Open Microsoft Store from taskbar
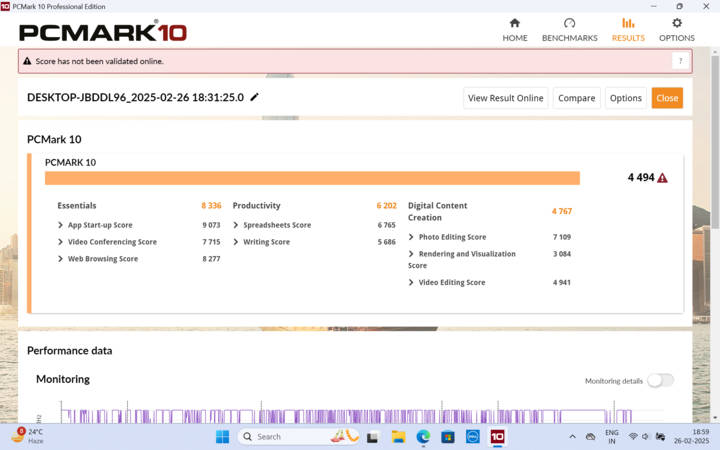Screen dimensions: 720x450 [447, 437]
